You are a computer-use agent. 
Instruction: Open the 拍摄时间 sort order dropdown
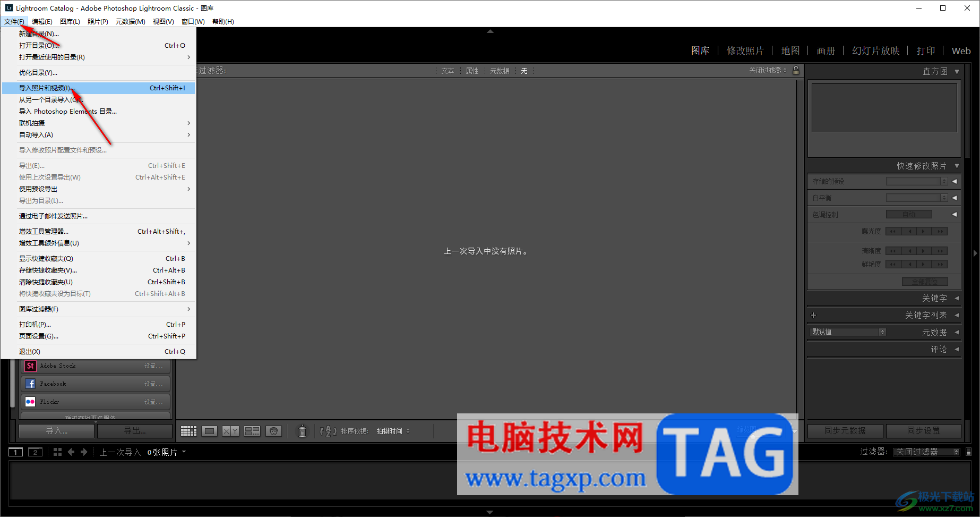point(393,431)
